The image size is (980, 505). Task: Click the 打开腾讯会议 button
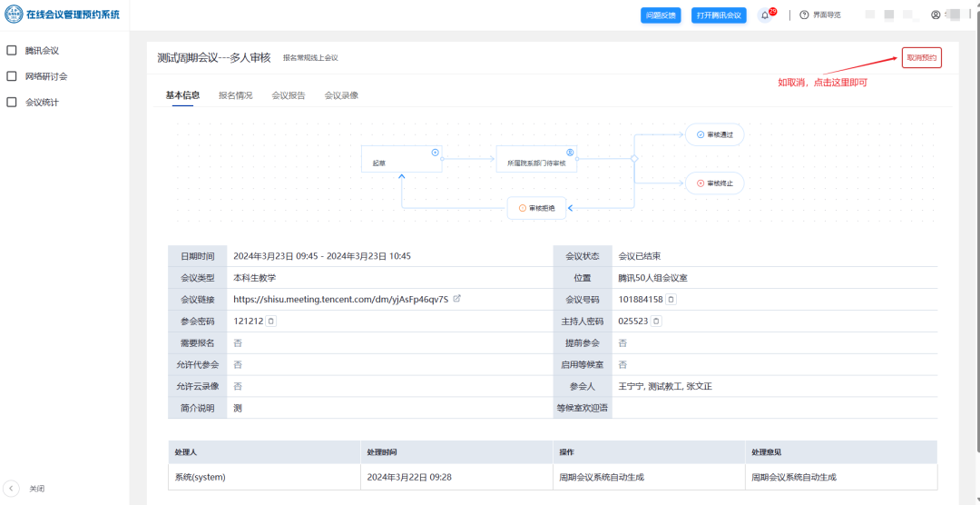(x=719, y=15)
